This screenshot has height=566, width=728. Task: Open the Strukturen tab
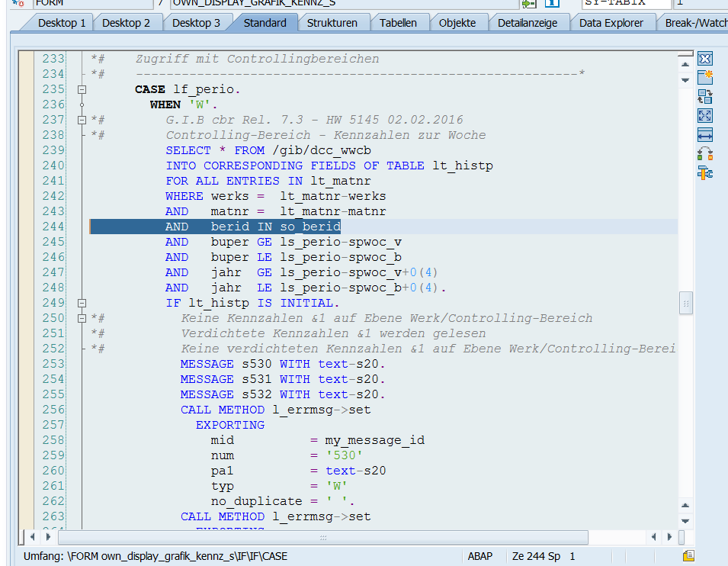click(x=332, y=23)
